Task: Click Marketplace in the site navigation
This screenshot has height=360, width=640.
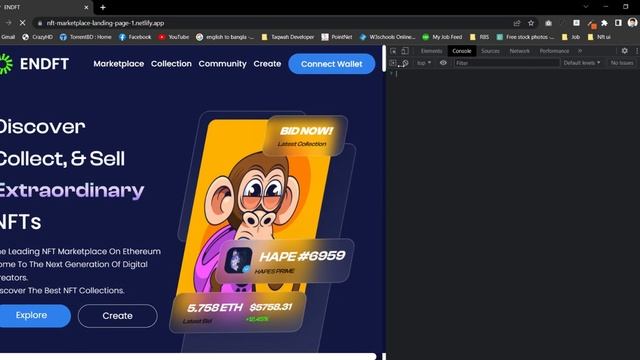Action: click(x=119, y=64)
